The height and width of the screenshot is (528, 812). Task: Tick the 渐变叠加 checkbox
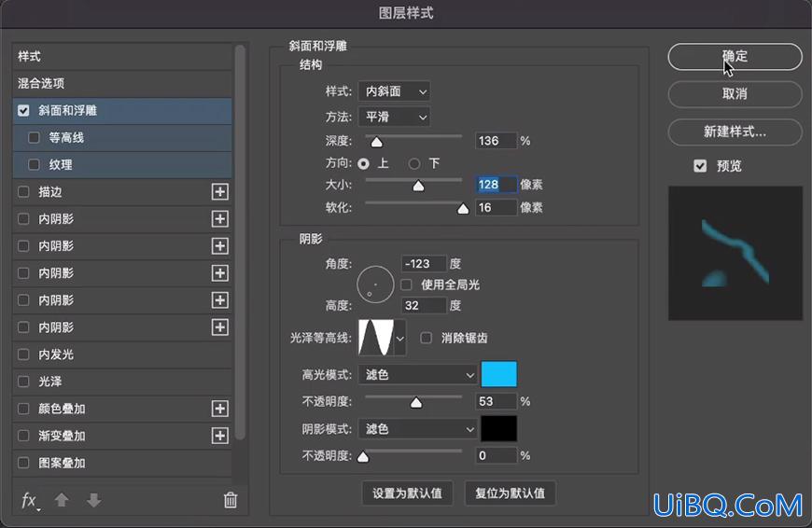23,436
